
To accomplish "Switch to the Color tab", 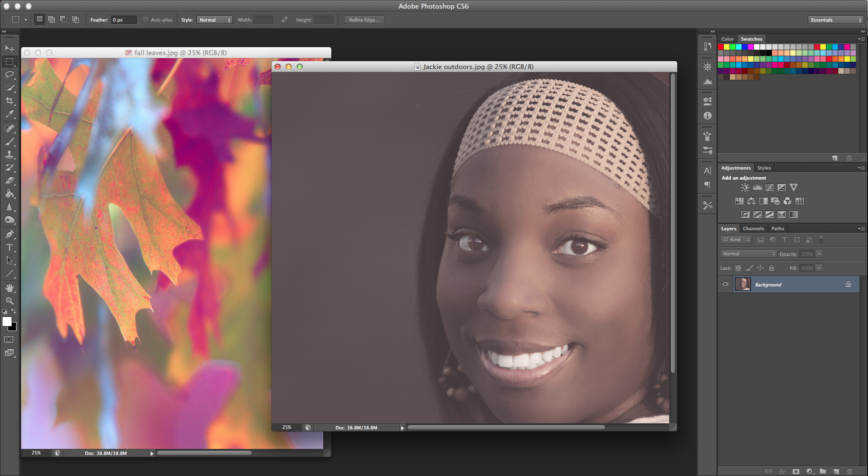I will tap(727, 39).
